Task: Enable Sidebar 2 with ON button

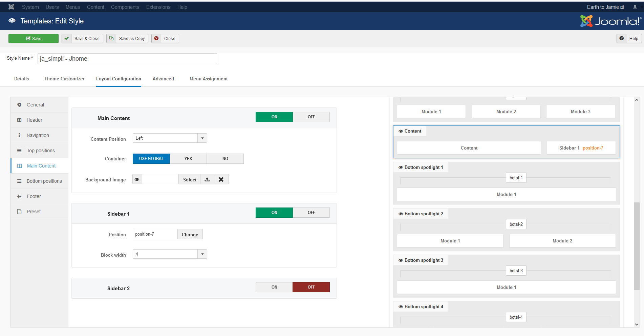Action: 274,287
